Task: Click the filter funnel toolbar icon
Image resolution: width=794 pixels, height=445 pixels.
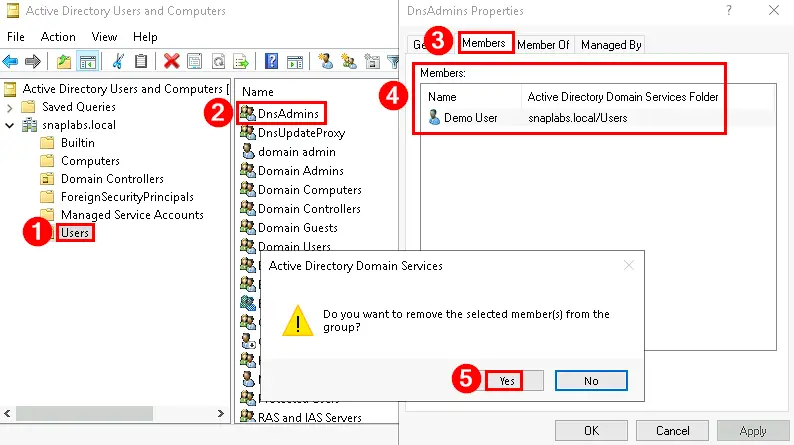Action: [x=393, y=62]
